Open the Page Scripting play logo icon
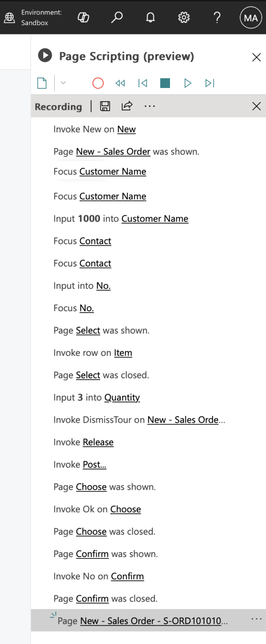The image size is (266, 644). point(44,56)
